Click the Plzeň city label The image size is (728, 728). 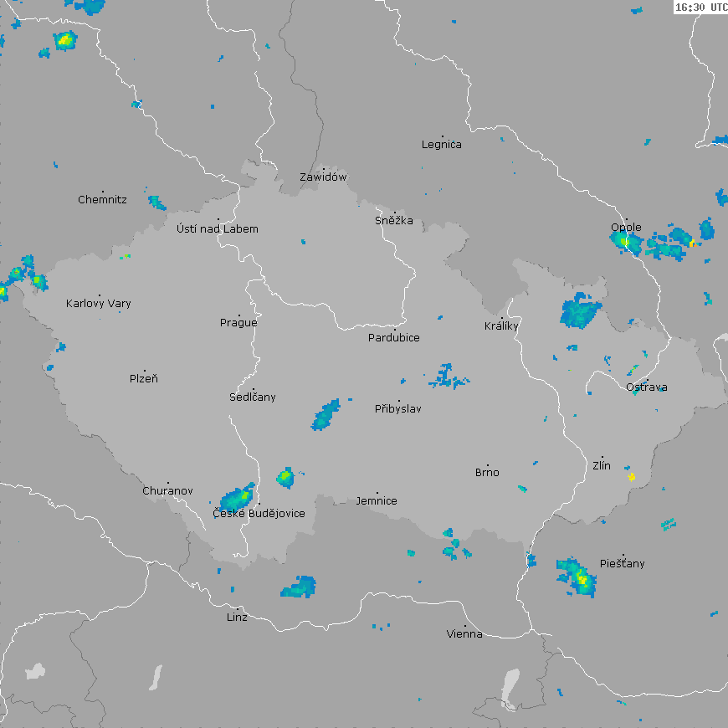tap(144, 379)
